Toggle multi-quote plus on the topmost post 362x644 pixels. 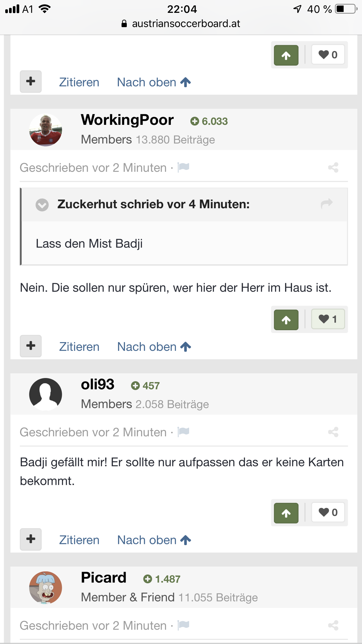coord(31,81)
